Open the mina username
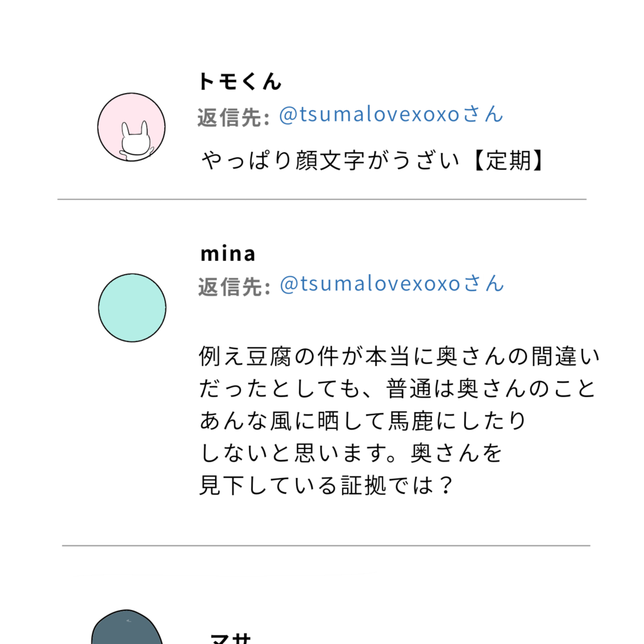 228,253
